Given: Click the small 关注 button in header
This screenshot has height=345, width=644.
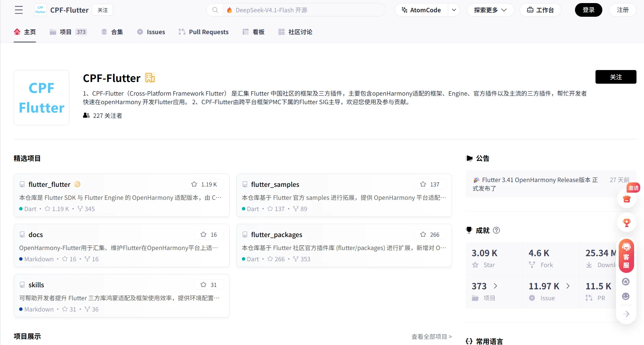Looking at the screenshot, I should (x=102, y=10).
